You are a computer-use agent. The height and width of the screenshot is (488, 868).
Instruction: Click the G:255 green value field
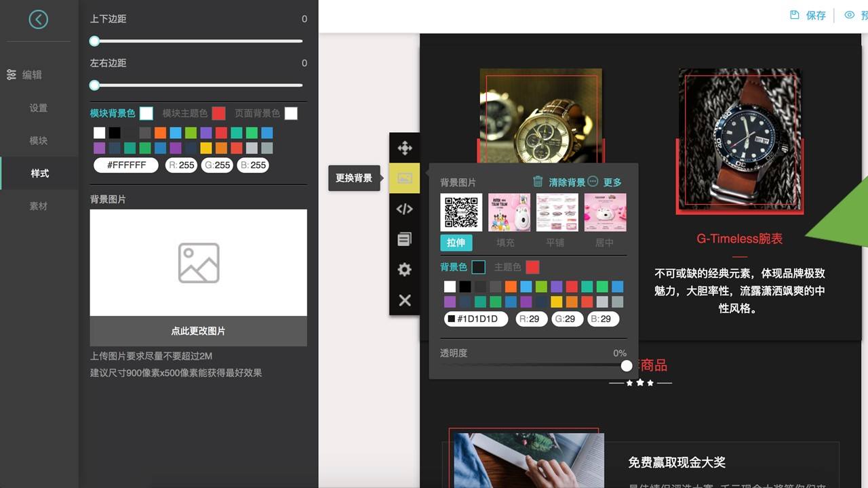(x=217, y=165)
